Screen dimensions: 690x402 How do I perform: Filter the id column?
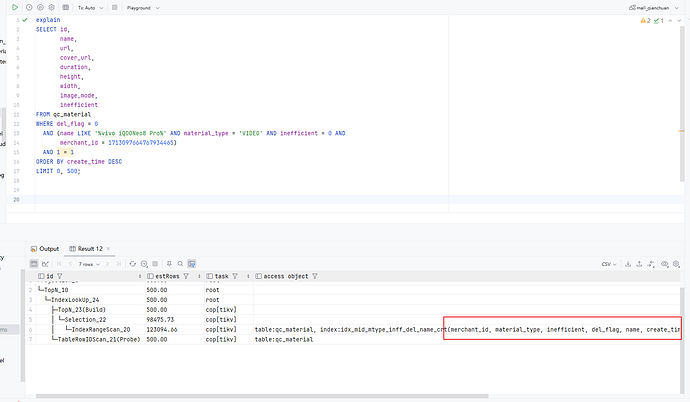coord(59,276)
